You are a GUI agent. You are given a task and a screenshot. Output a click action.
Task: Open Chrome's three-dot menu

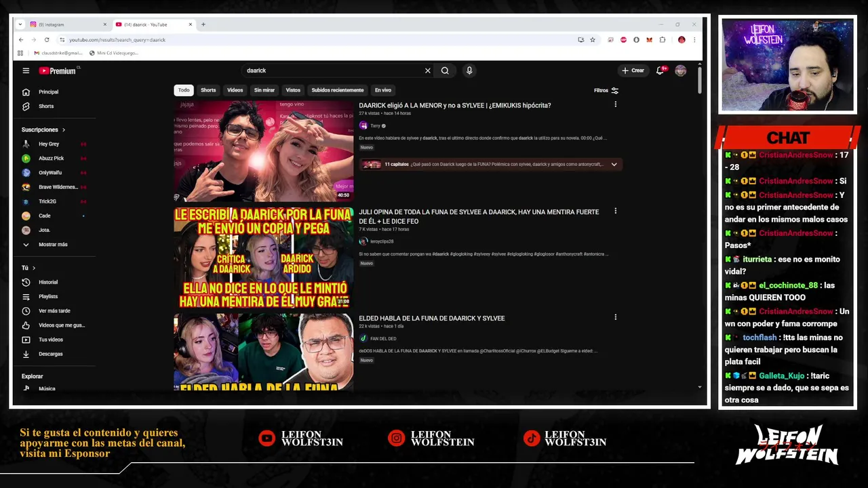coord(694,40)
